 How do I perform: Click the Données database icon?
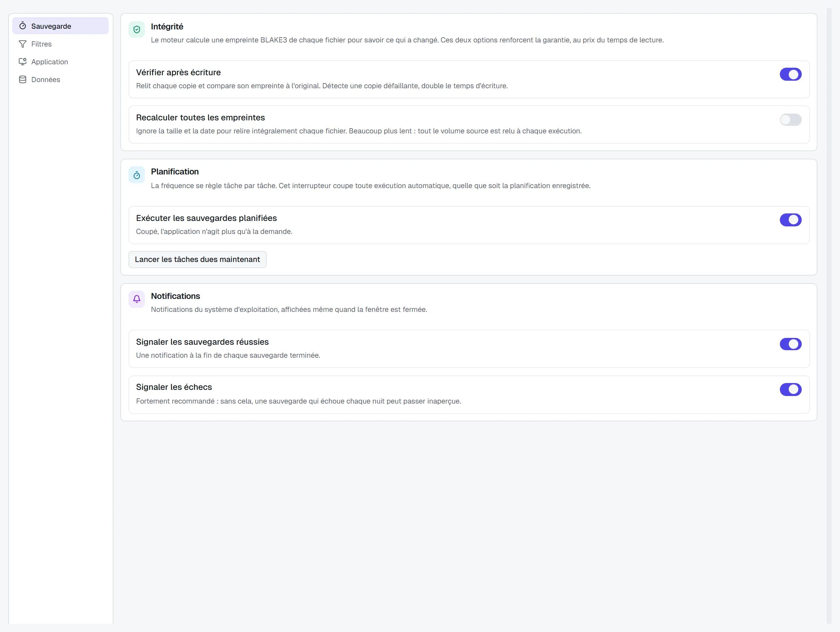(x=23, y=79)
